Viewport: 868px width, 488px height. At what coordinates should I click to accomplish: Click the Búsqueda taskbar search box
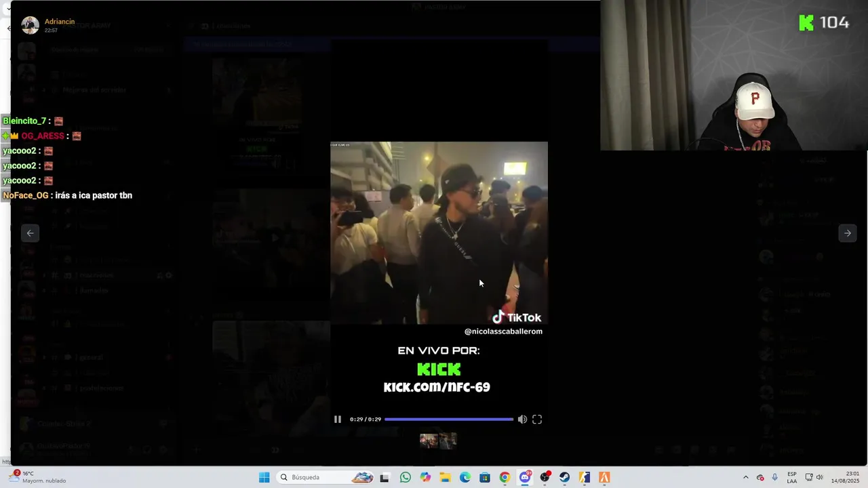pyautogui.click(x=325, y=477)
